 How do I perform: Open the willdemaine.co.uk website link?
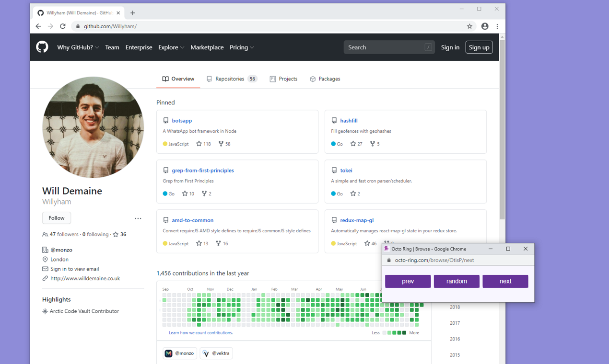(85, 278)
